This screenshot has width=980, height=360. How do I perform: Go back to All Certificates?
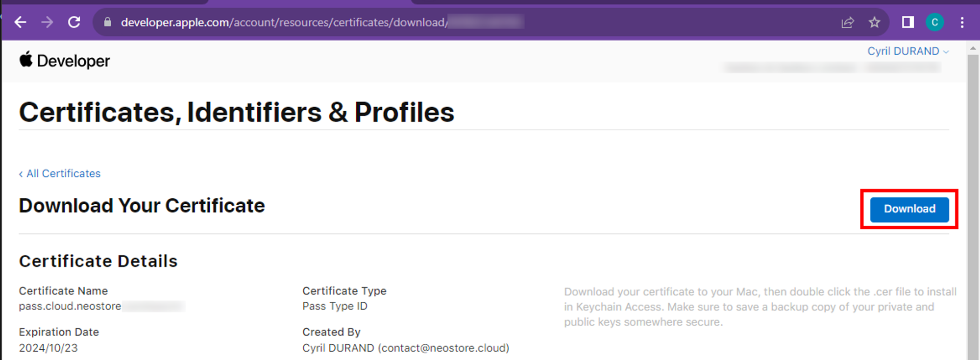[60, 173]
